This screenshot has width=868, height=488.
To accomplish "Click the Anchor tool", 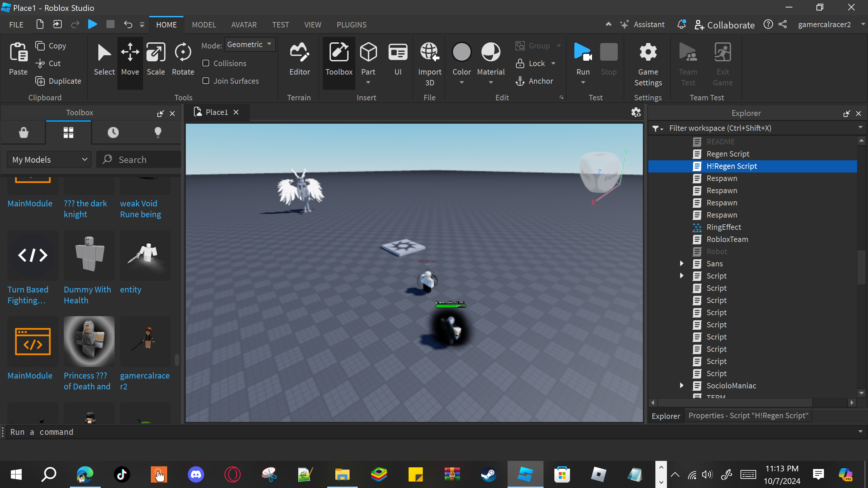I will point(535,81).
